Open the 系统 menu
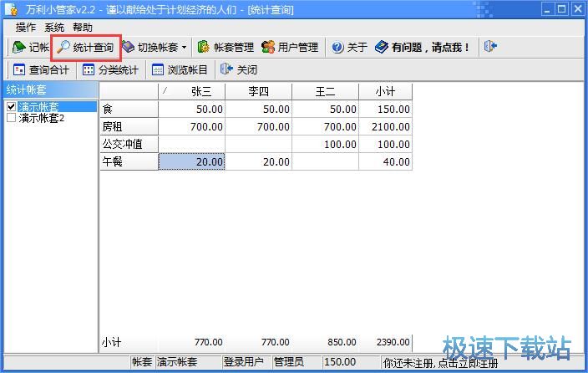 (x=54, y=28)
